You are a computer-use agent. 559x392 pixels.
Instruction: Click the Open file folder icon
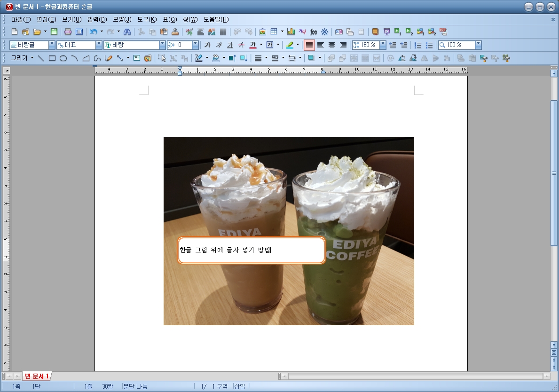point(37,31)
